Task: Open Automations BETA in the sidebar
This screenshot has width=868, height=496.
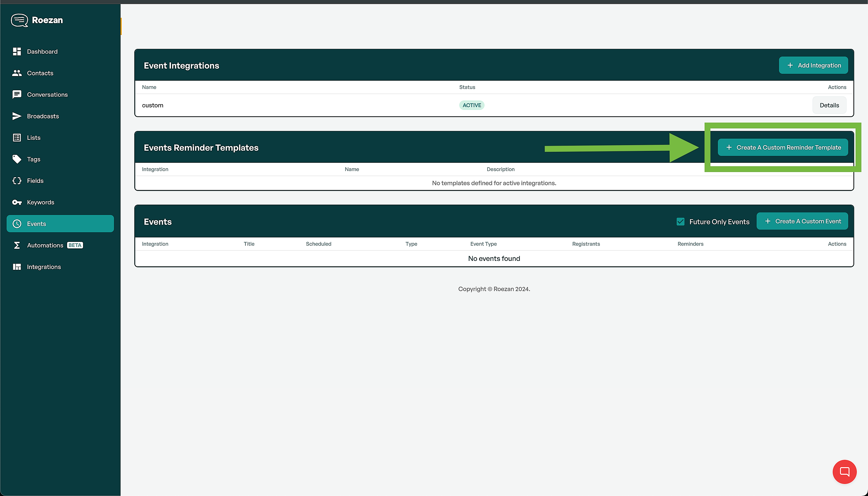Action: click(x=45, y=245)
